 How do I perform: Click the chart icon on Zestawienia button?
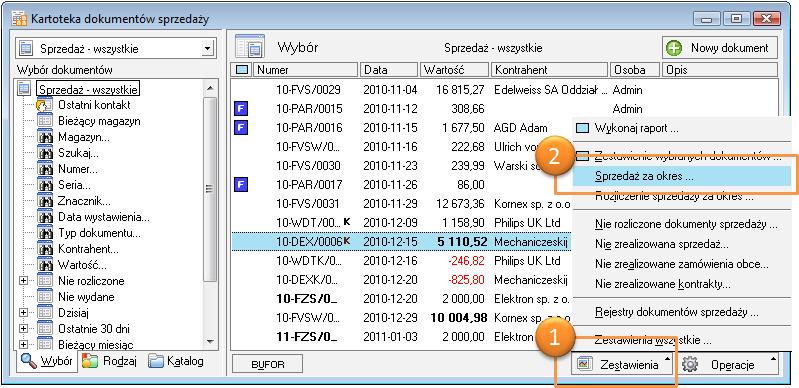(583, 364)
